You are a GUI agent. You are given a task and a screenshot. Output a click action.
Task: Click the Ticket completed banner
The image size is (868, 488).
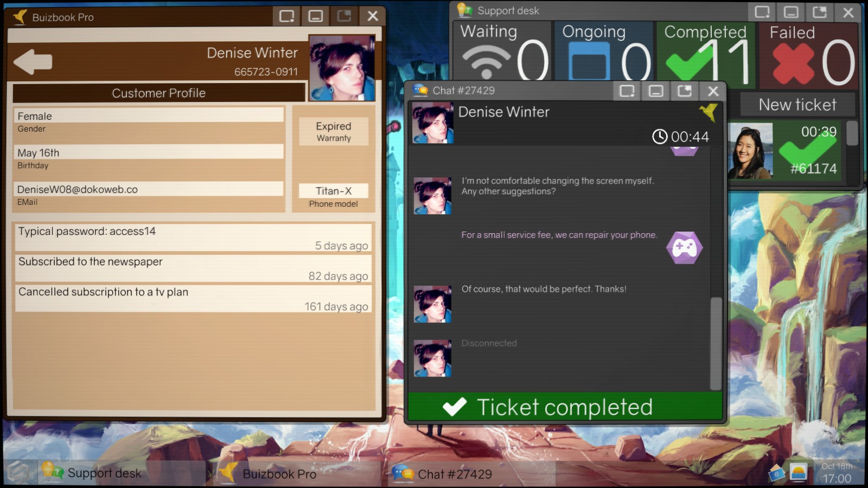[565, 407]
